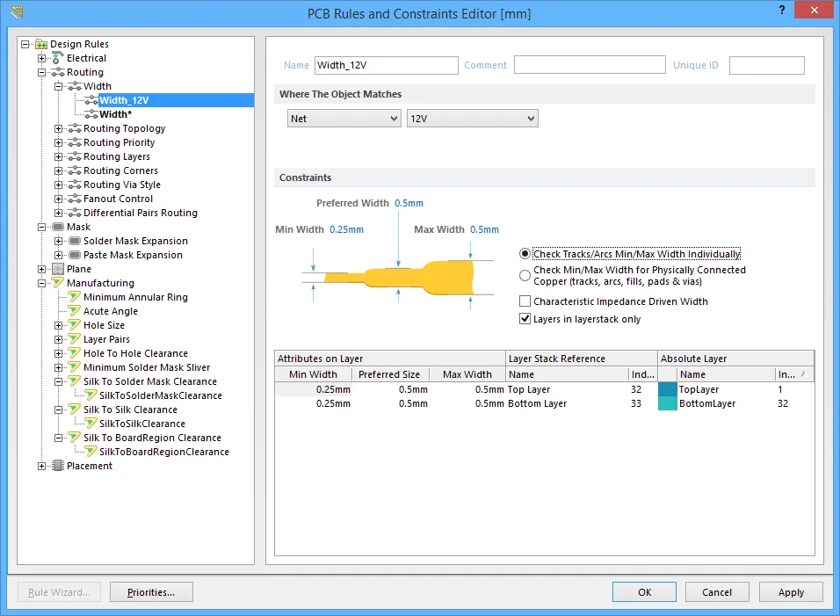Click the Width_12V rule icon

click(x=91, y=100)
